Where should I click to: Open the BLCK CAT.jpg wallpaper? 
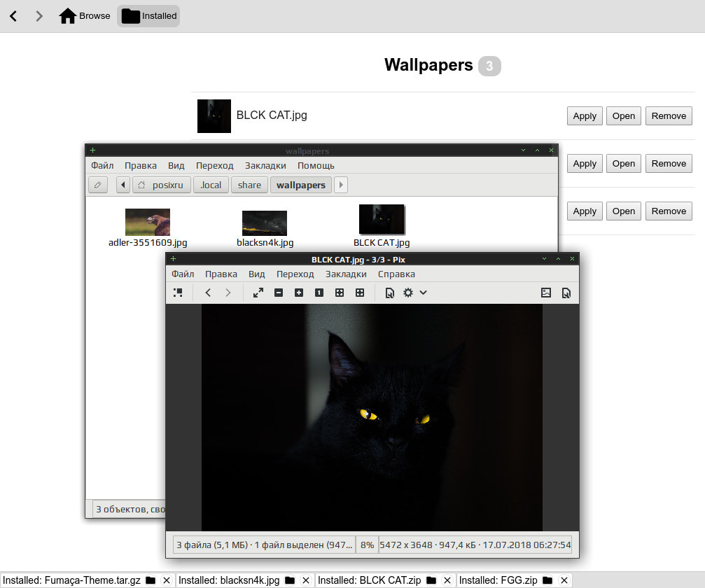tap(624, 116)
